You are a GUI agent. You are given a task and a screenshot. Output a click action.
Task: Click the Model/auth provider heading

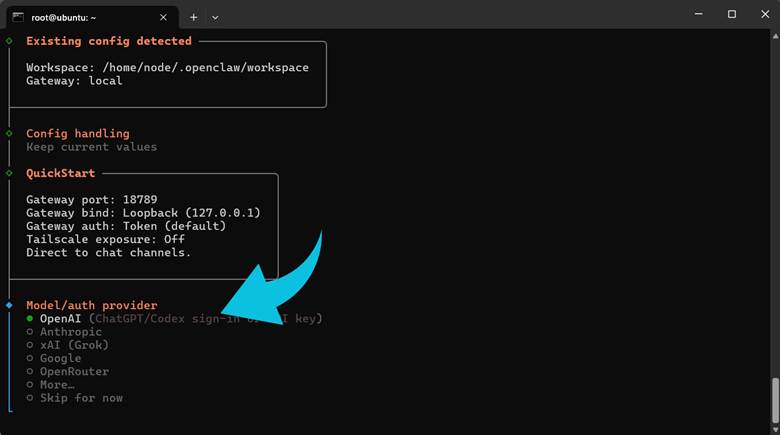pos(92,305)
